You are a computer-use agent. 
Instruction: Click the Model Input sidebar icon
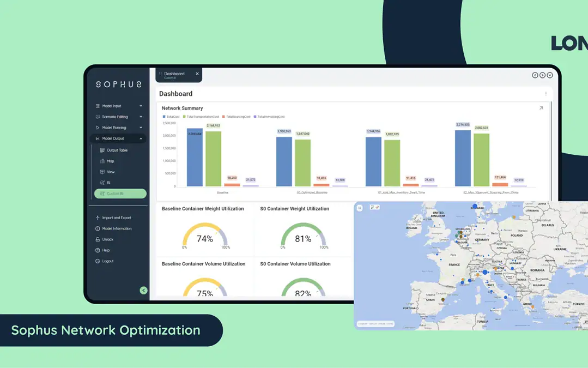pos(98,106)
